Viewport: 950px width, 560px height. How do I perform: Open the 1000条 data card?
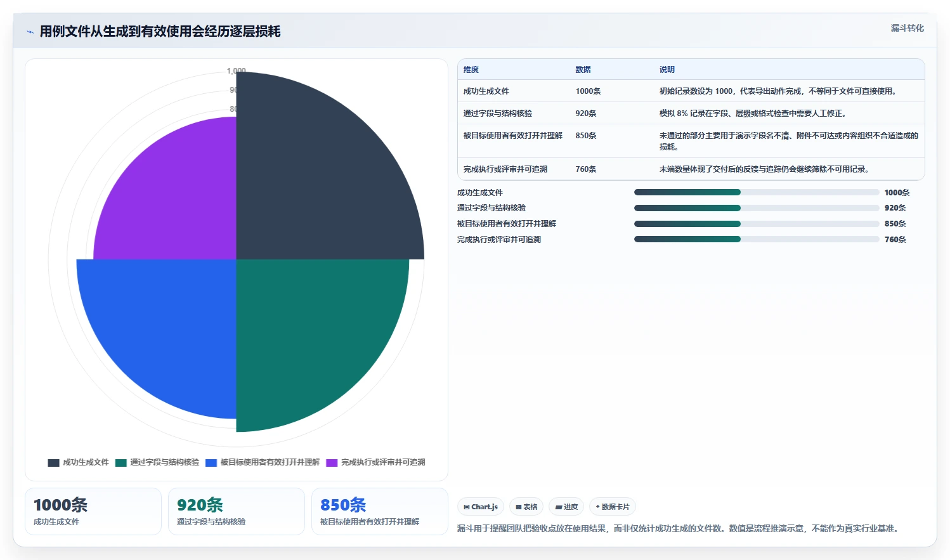pyautogui.click(x=93, y=511)
